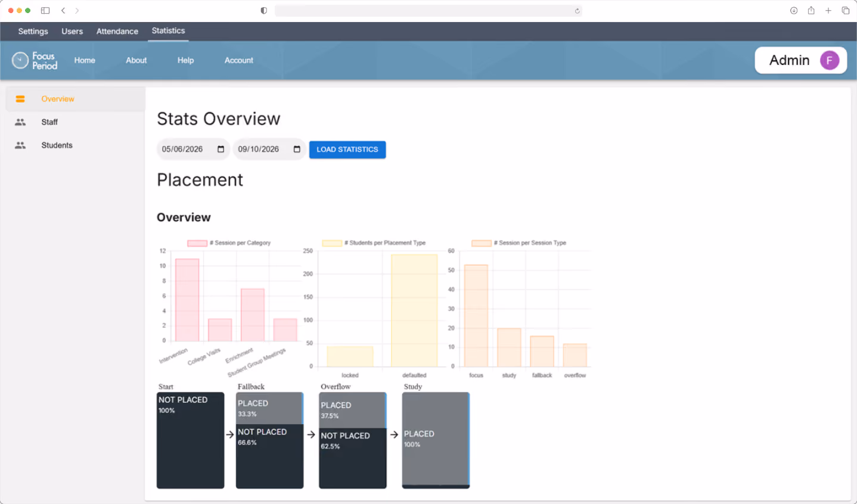Open the Attendance tab

[117, 32]
